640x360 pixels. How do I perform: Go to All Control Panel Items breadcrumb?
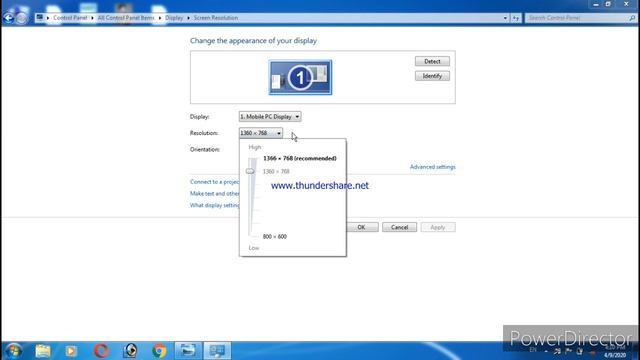click(x=126, y=18)
